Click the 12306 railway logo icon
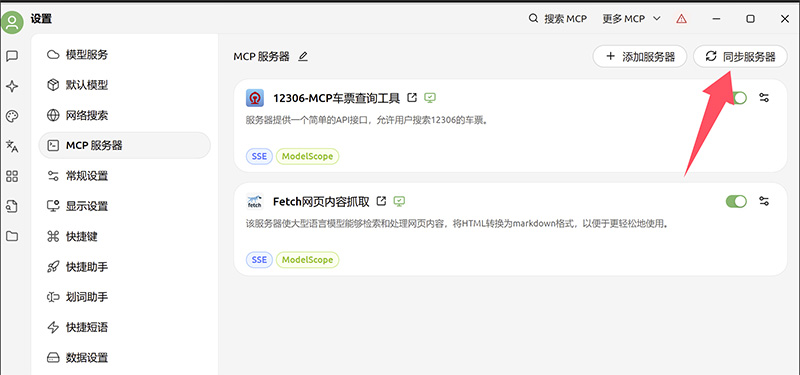The height and width of the screenshot is (375, 800). click(255, 97)
